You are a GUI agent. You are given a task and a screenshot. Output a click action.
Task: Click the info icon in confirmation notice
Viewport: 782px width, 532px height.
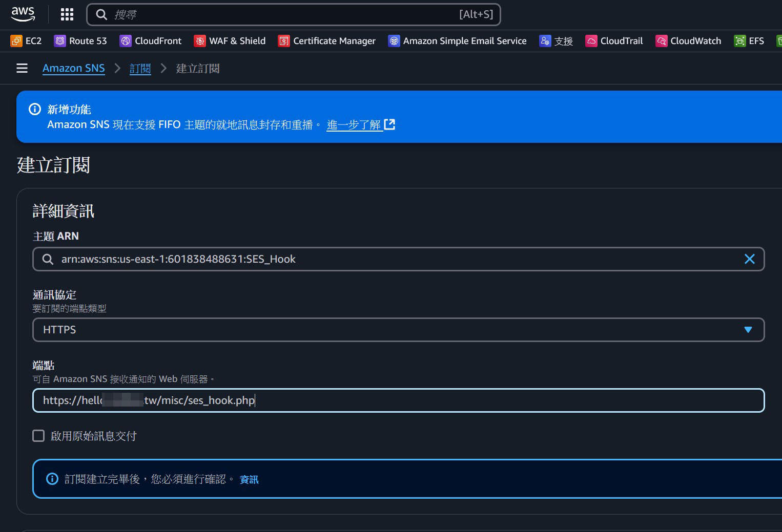[52, 479]
